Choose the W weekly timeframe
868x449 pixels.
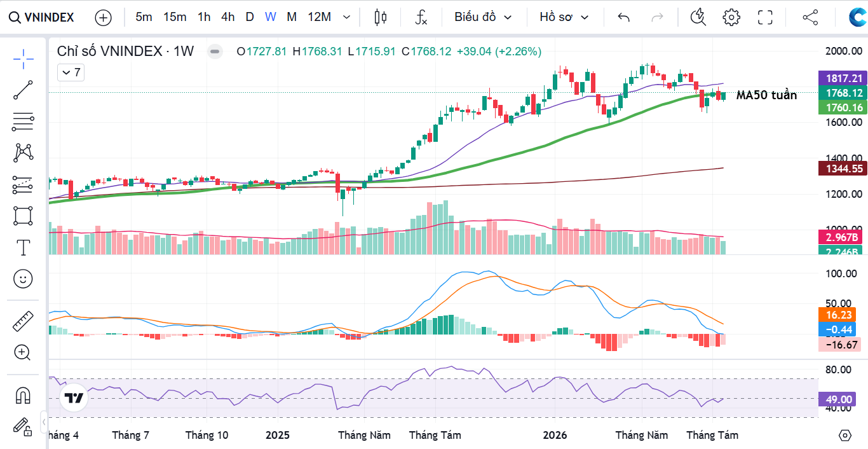pyautogui.click(x=271, y=17)
